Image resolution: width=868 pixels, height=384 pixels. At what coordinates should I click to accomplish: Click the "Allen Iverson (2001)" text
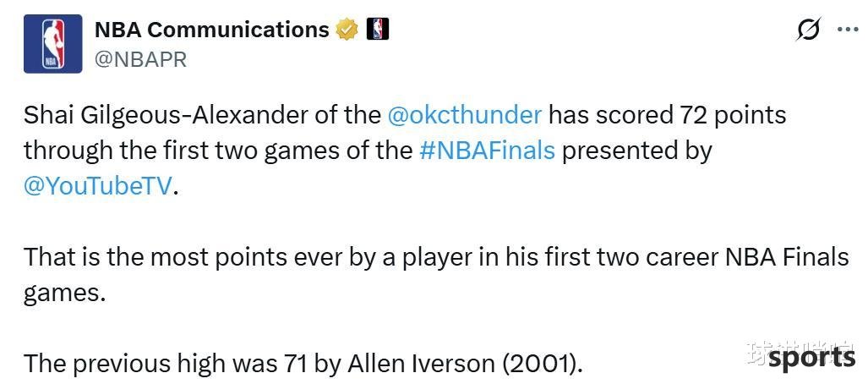[465, 364]
